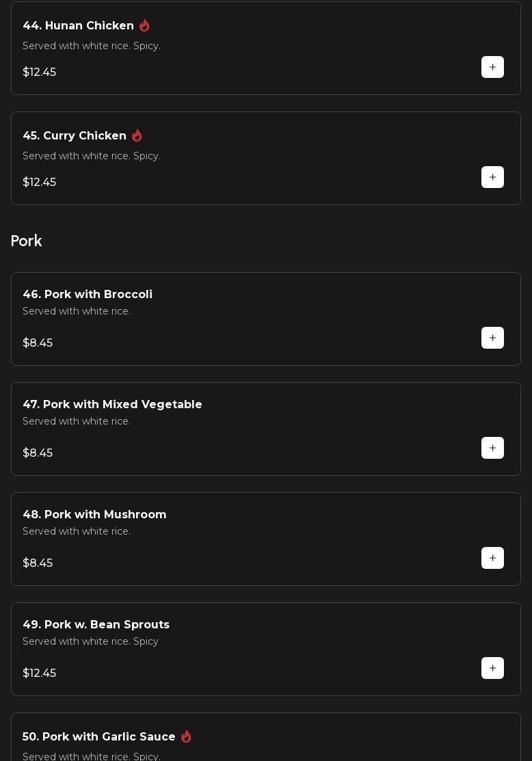Select the Pork section heading
The height and width of the screenshot is (761, 532).
[x=27, y=241]
